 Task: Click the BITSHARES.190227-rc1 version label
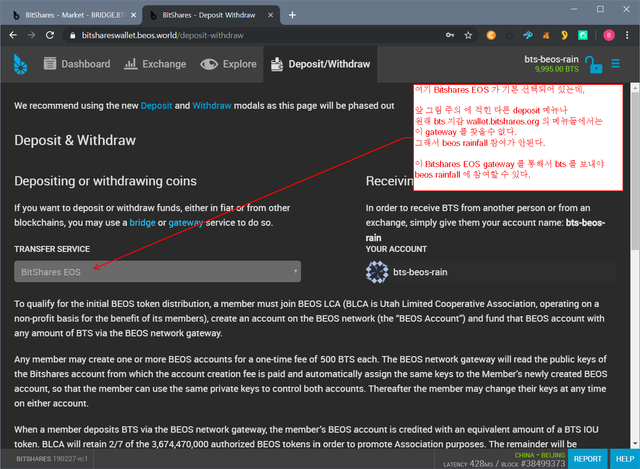point(52,459)
